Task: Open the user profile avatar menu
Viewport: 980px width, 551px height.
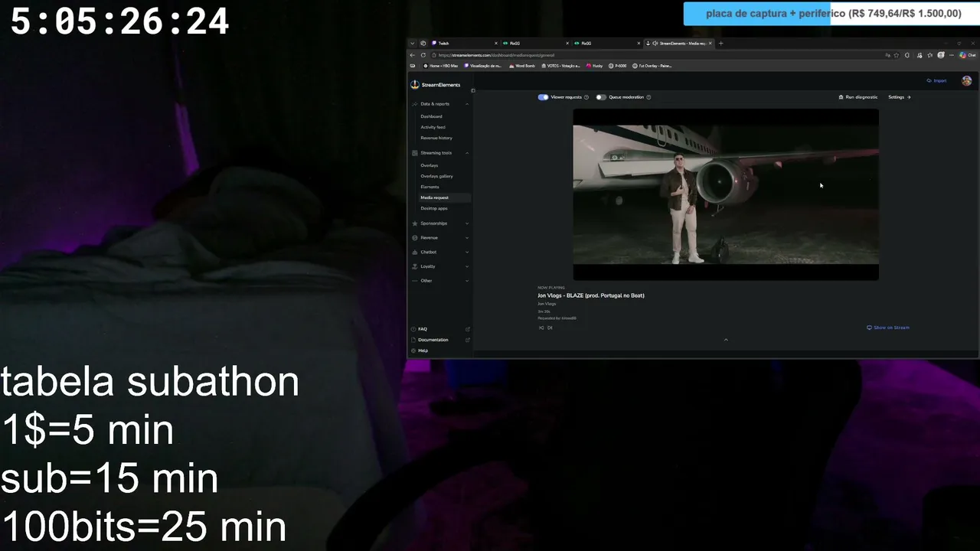Action: pos(967,80)
